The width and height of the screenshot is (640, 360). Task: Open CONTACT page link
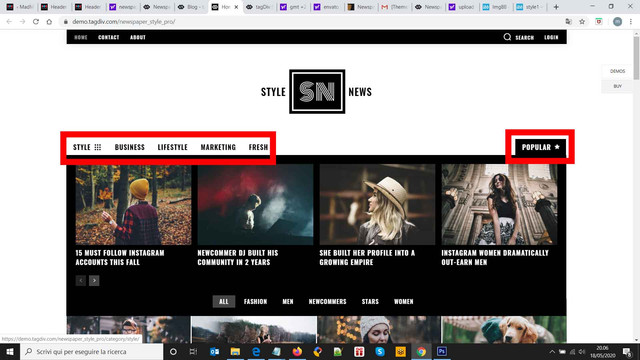tap(109, 37)
